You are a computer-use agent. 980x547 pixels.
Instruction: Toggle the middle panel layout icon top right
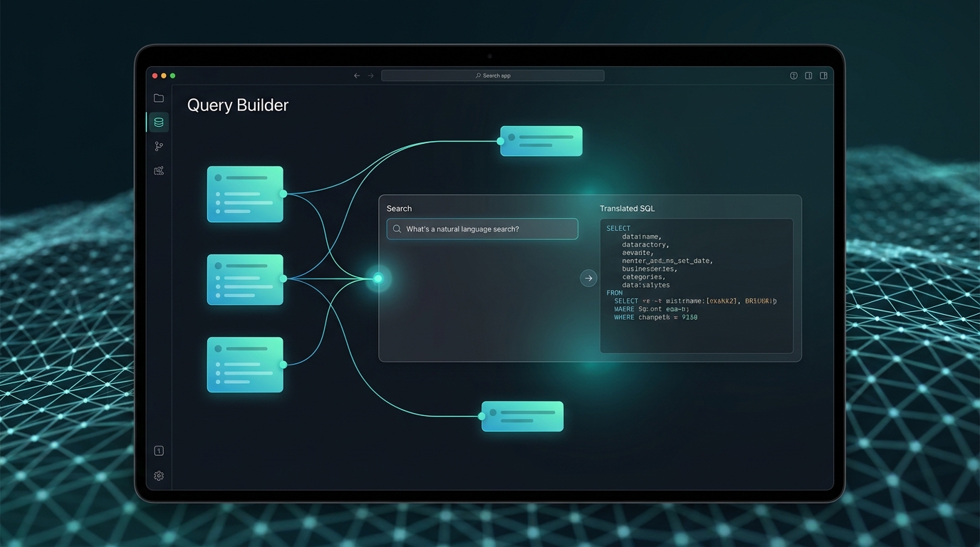808,75
